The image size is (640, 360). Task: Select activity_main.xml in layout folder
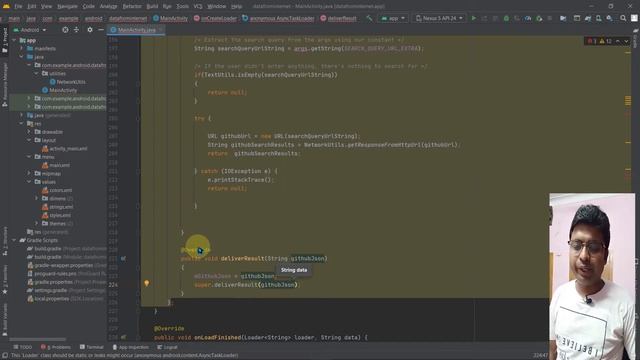(64, 149)
